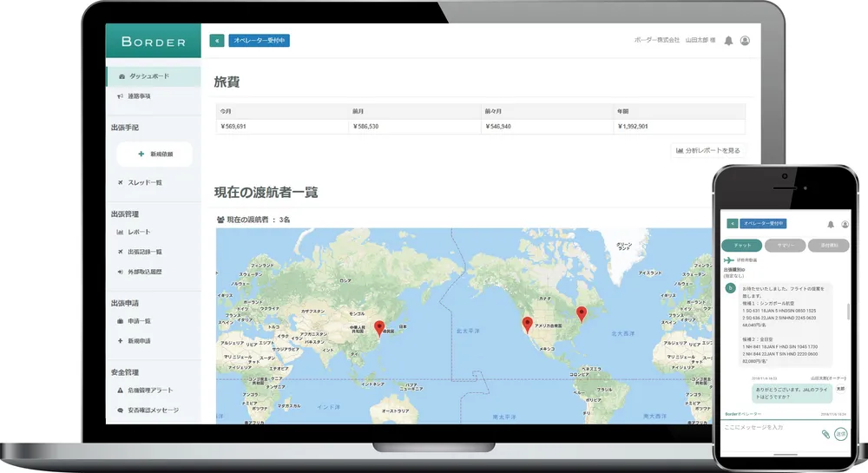This screenshot has height=473, width=868.
Task: Open 危機管理アラート in the sidebar
Action: point(155,391)
